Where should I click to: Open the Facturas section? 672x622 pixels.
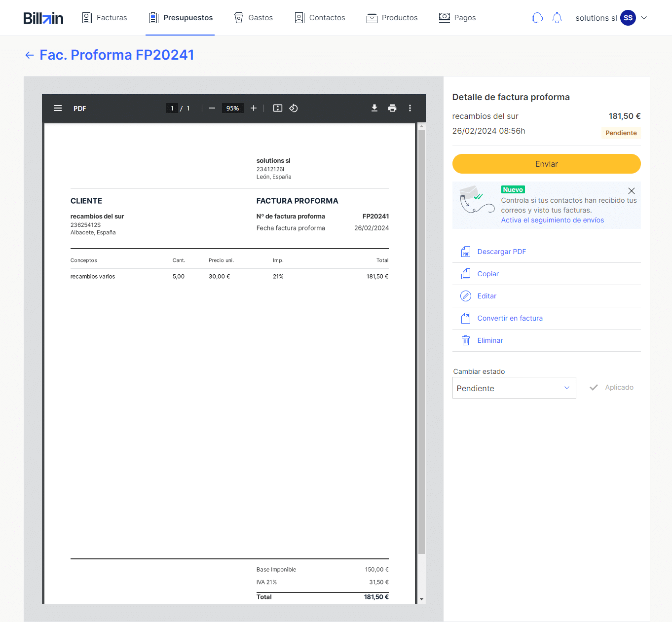[105, 18]
